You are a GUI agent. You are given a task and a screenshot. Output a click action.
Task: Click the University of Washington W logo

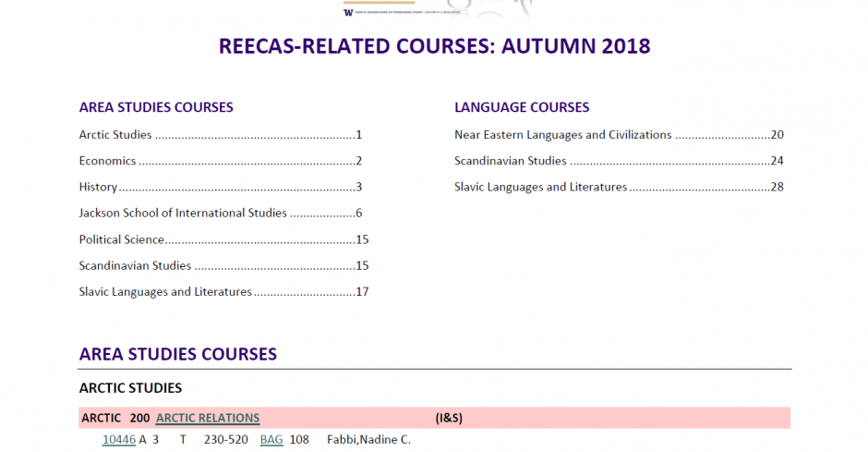pos(348,12)
